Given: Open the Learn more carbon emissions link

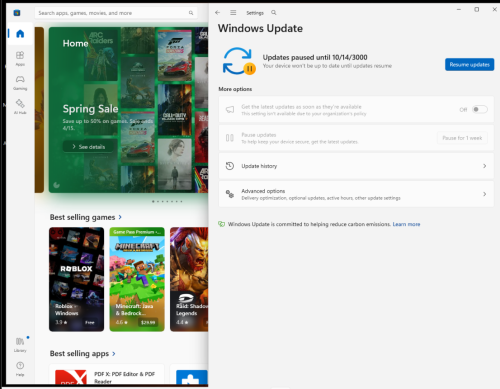Looking at the screenshot, I should (406, 224).
